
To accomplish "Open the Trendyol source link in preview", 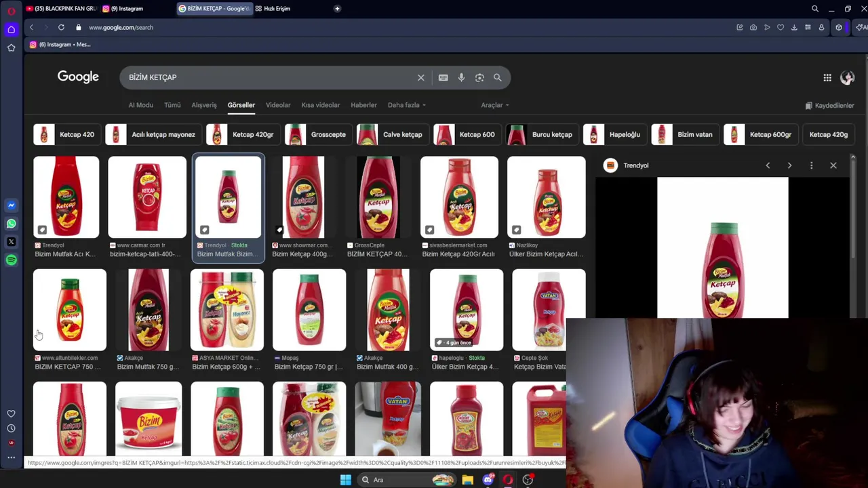I will coord(627,165).
